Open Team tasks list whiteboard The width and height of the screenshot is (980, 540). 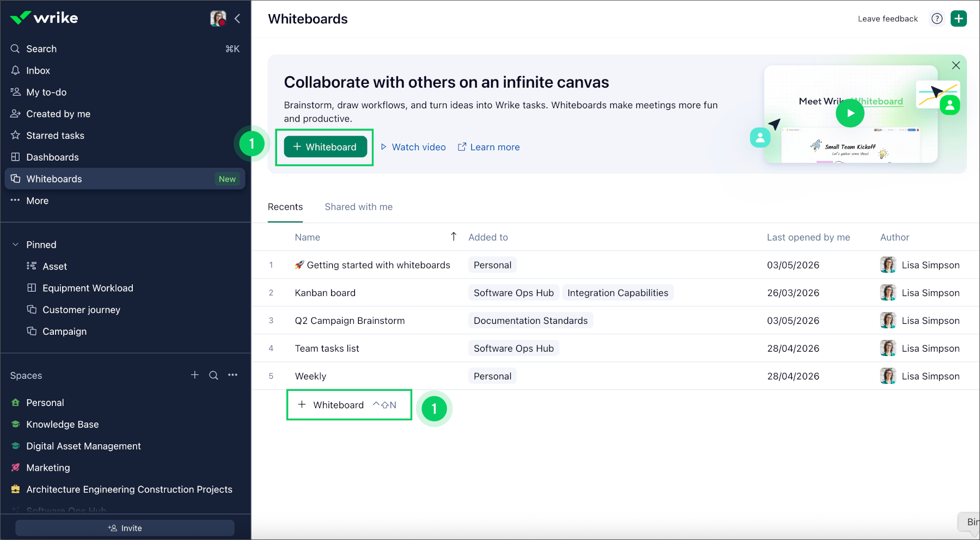click(x=327, y=348)
